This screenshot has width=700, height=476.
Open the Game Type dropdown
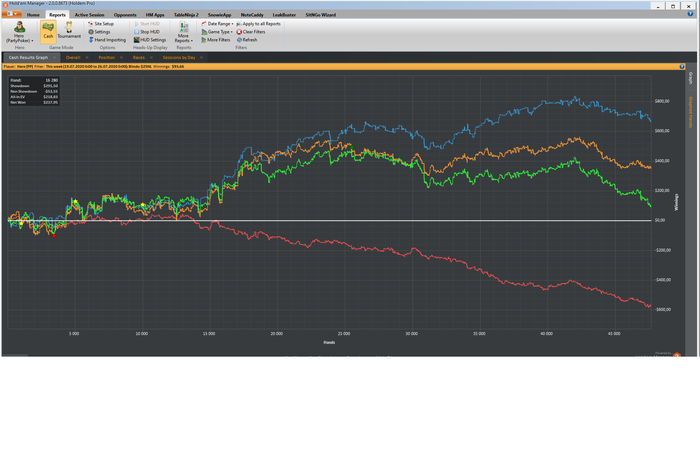218,32
